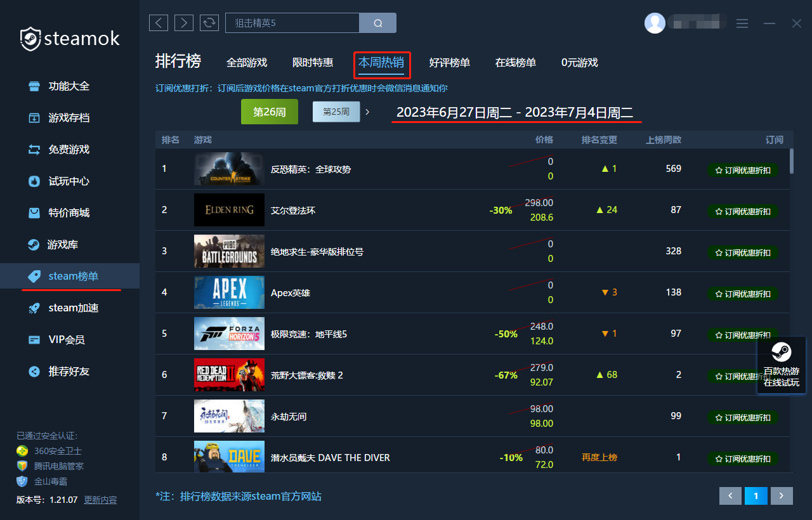Select the 第26周 week button
The width and height of the screenshot is (812, 520).
point(270,112)
